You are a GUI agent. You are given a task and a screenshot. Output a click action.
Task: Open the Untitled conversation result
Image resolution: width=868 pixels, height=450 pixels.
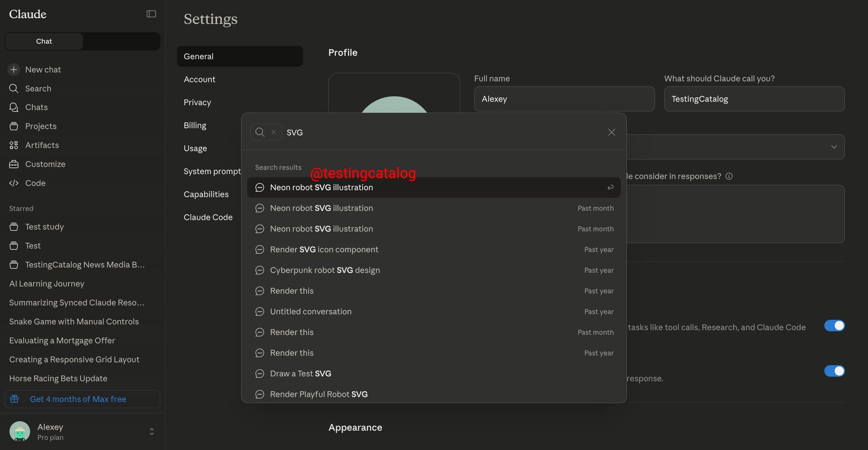click(x=434, y=311)
